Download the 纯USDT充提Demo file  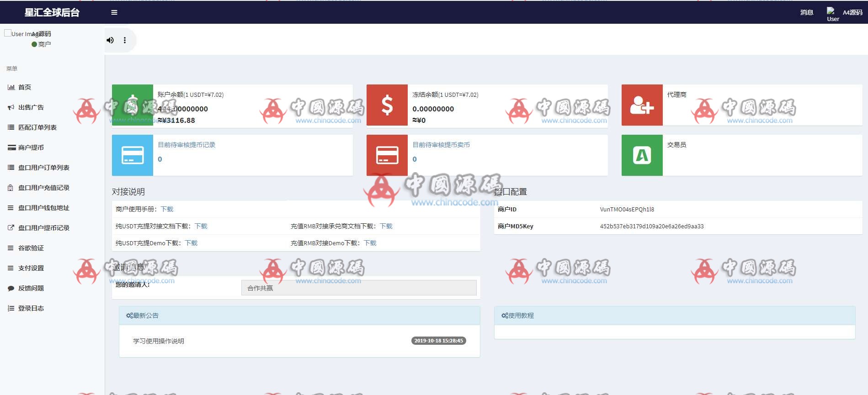(191, 243)
